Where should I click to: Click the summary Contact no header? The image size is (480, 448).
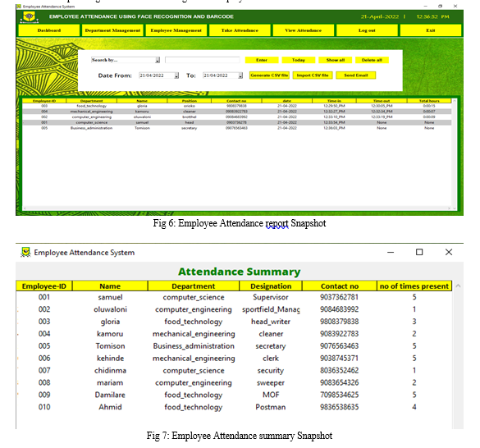point(339,286)
